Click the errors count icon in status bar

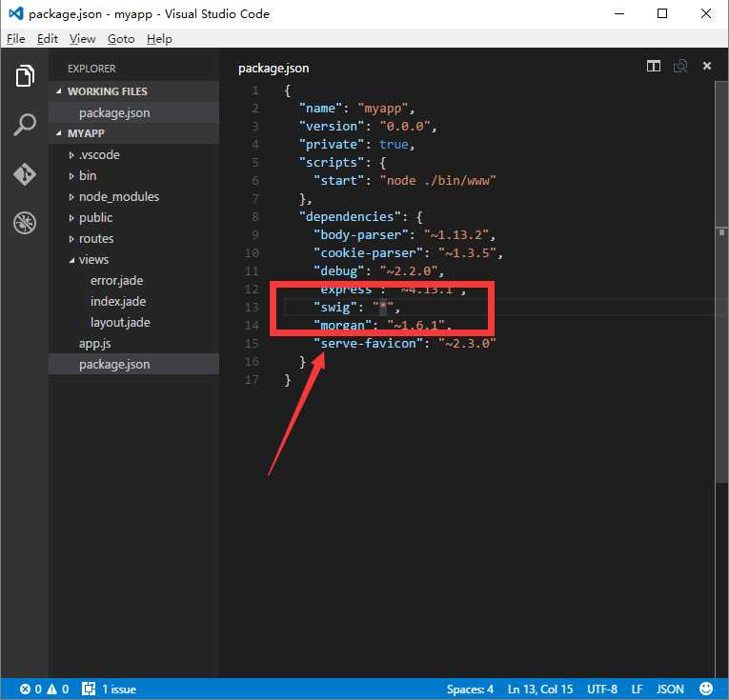coord(26,689)
